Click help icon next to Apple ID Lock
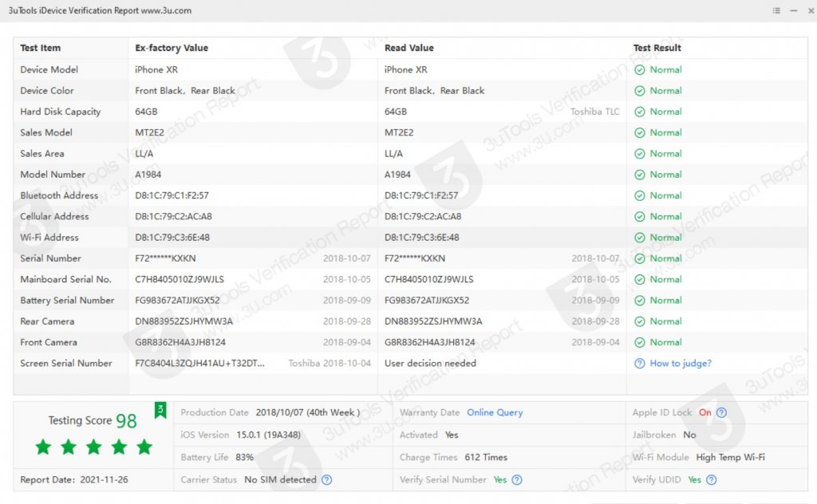The height and width of the screenshot is (504, 817). pyautogui.click(x=721, y=412)
